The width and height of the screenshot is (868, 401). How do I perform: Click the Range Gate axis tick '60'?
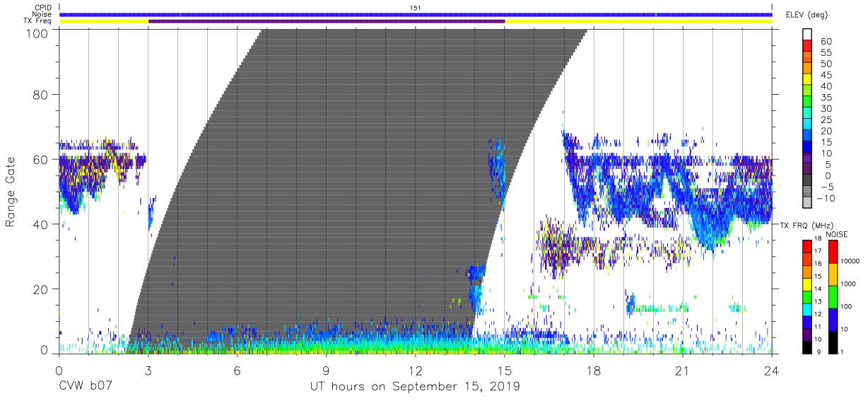tap(42, 159)
